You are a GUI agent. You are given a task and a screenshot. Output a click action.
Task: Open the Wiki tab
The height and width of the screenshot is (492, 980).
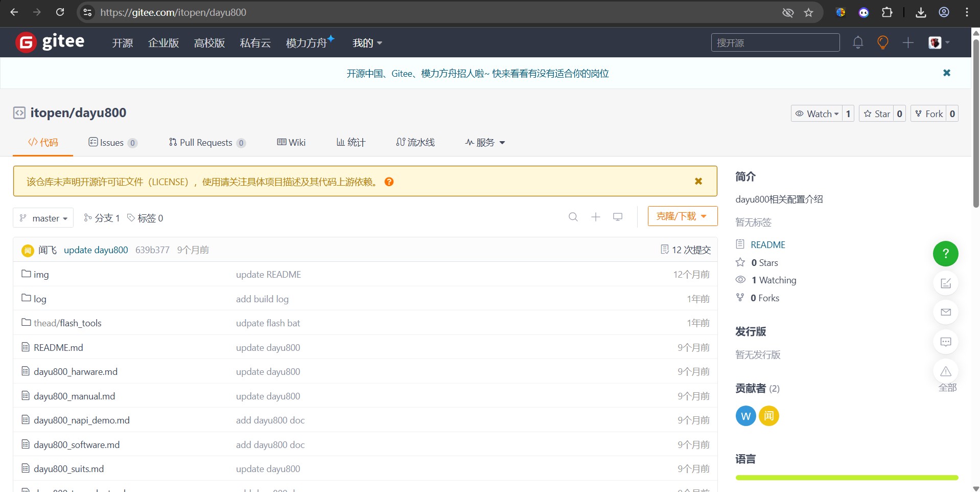point(291,143)
